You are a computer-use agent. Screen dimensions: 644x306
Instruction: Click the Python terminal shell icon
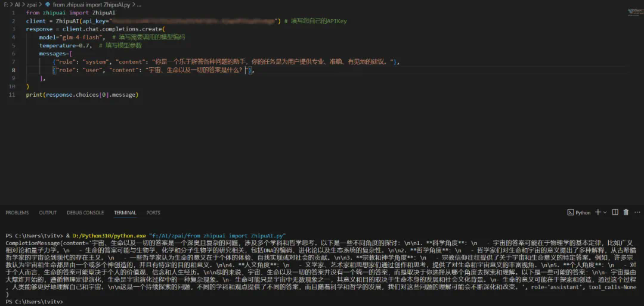tap(570, 212)
